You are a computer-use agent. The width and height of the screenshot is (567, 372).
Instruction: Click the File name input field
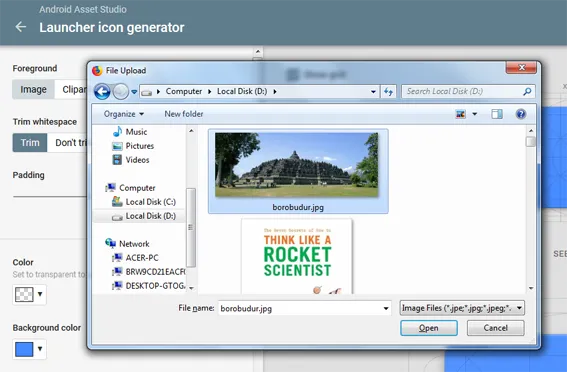click(300, 308)
